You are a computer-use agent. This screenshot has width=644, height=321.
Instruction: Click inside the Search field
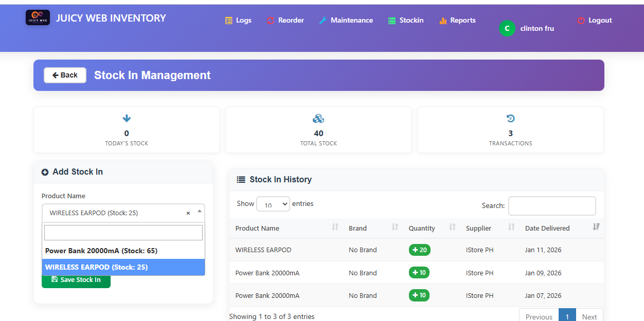(552, 205)
